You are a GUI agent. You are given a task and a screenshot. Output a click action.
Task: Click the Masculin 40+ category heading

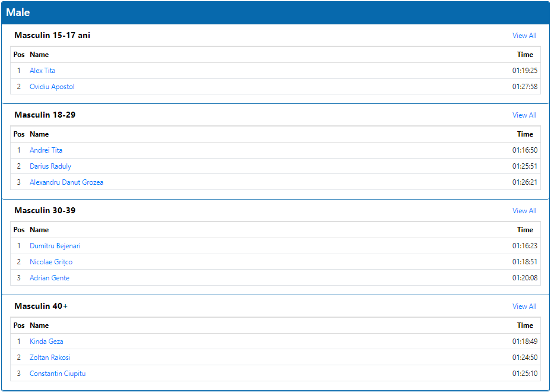tap(41, 306)
